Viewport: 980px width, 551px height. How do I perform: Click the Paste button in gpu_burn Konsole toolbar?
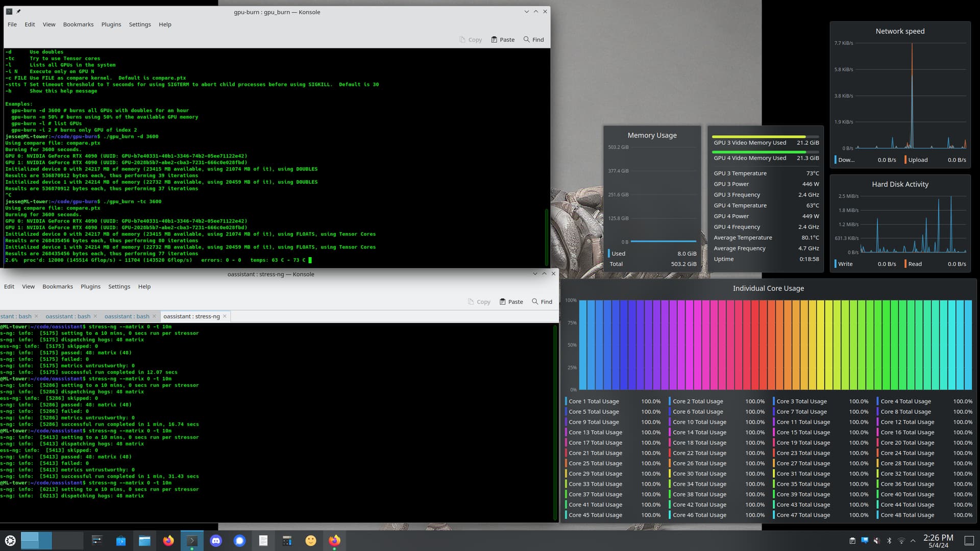coord(503,40)
